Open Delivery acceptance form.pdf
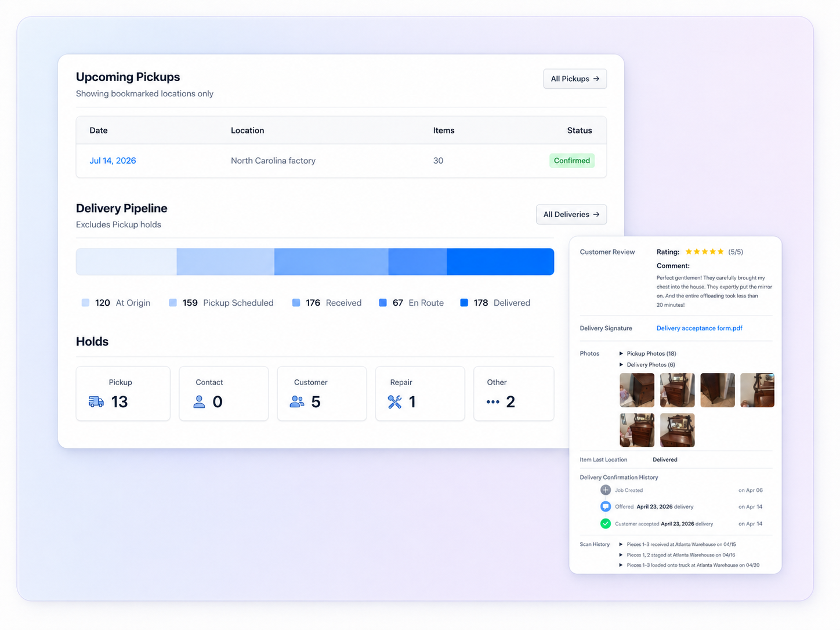Image resolution: width=840 pixels, height=630 pixels. click(699, 328)
